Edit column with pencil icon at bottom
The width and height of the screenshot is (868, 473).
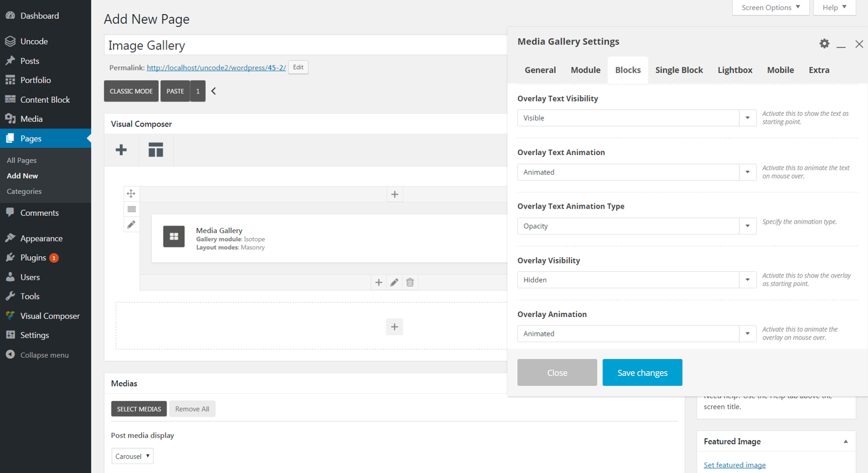point(394,282)
